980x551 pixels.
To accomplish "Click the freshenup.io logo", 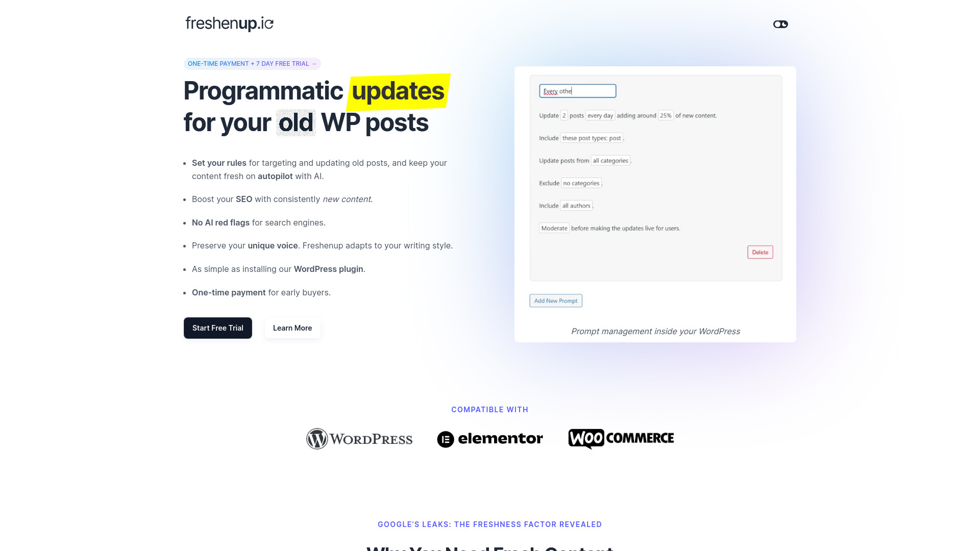I will pyautogui.click(x=229, y=23).
